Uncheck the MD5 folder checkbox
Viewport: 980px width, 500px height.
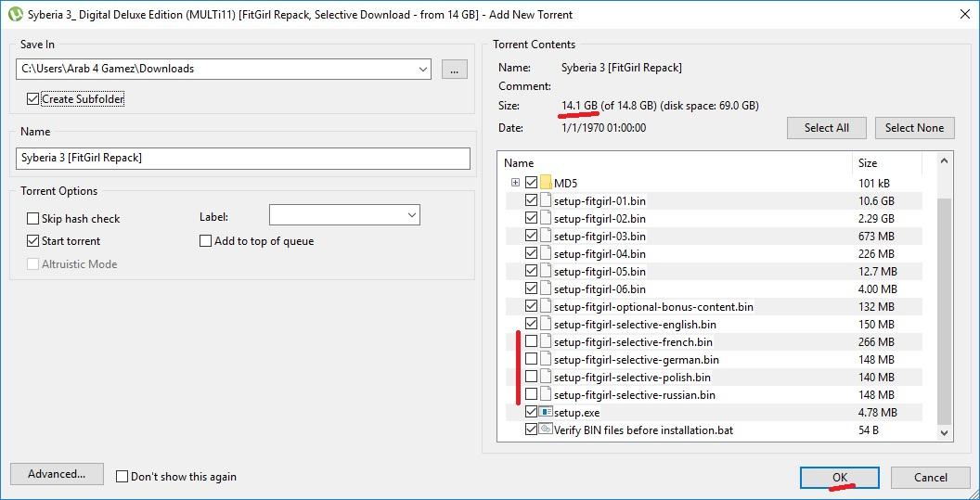pos(531,183)
